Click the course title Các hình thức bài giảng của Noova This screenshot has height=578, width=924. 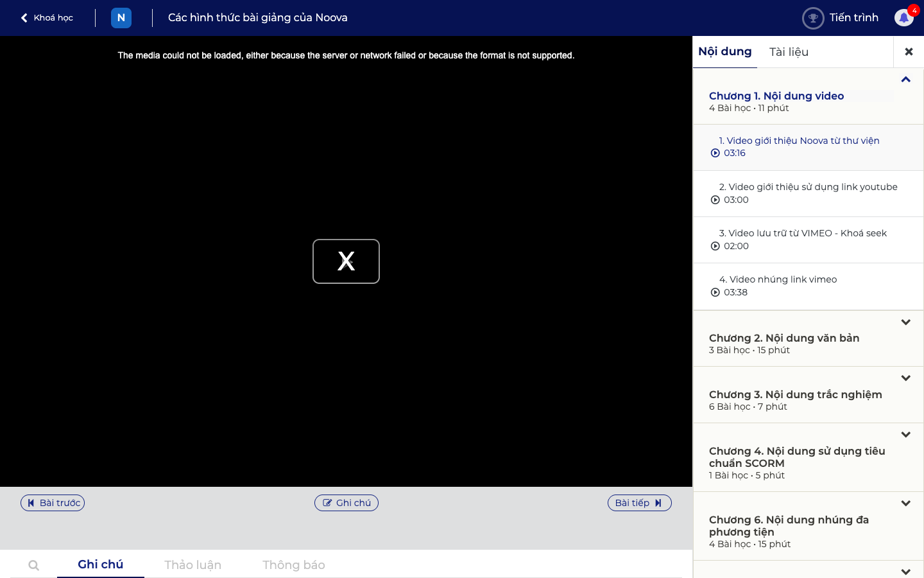258,18
